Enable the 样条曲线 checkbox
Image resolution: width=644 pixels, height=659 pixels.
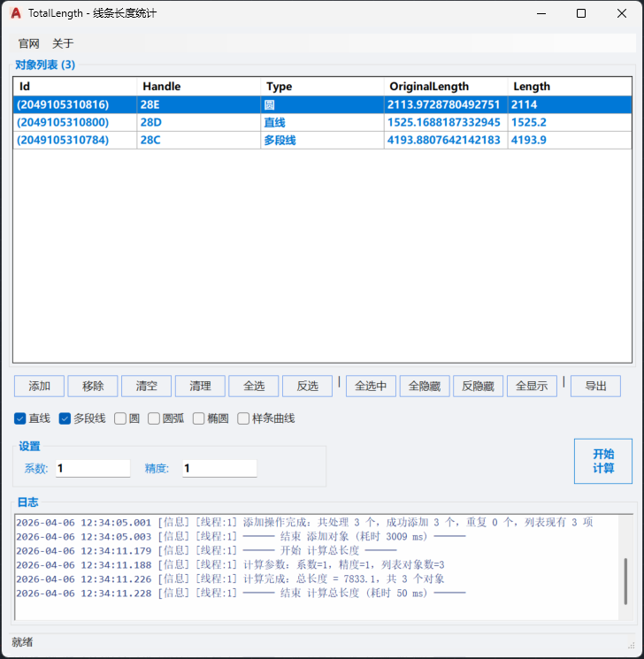pos(243,418)
